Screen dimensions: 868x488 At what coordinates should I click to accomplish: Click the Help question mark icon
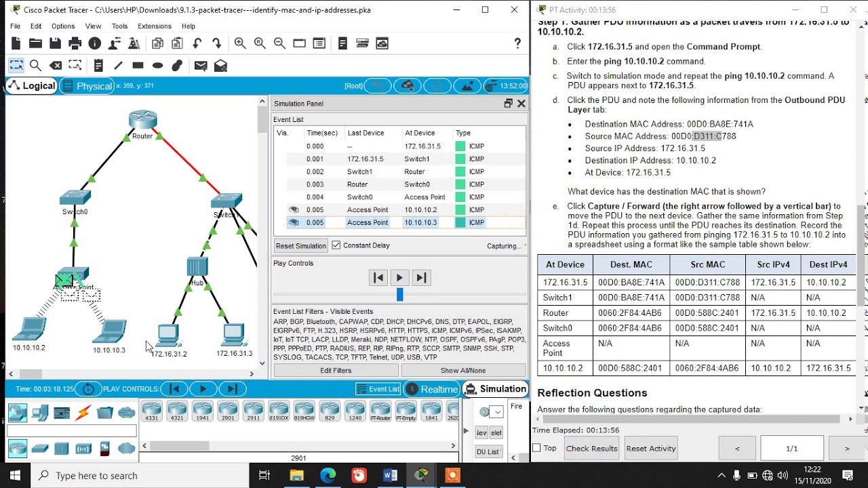click(517, 43)
